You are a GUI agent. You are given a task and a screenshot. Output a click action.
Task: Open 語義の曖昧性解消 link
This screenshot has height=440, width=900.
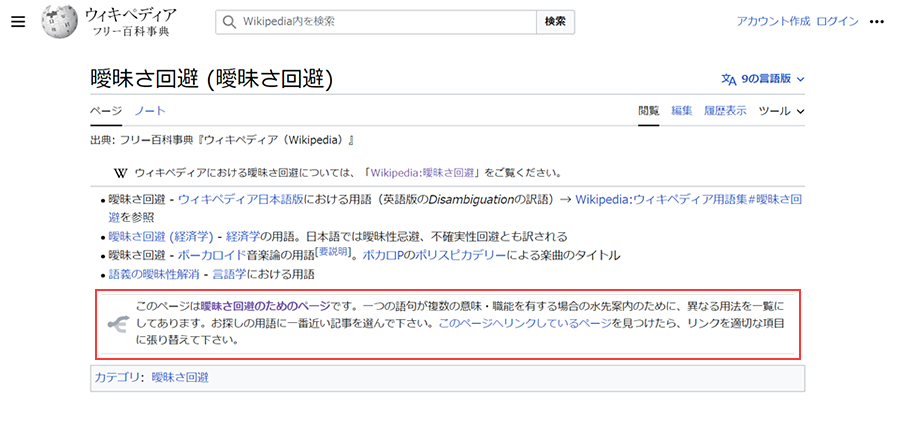(154, 274)
